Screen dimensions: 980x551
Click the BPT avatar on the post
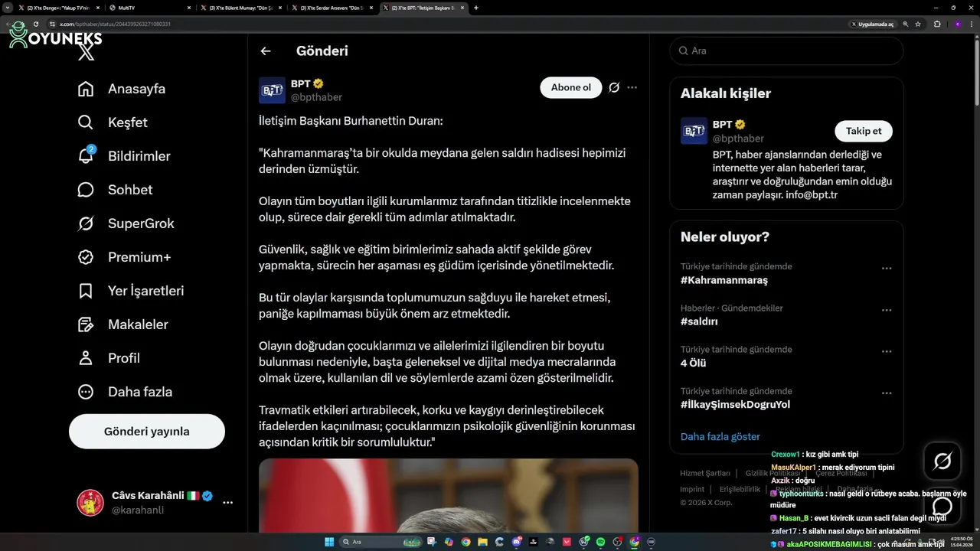272,90
